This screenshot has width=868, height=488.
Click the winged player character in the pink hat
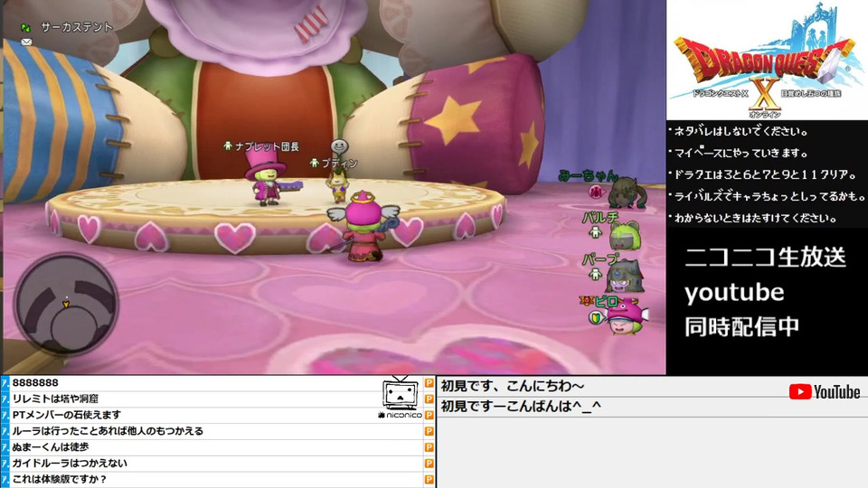pyautogui.click(x=363, y=226)
